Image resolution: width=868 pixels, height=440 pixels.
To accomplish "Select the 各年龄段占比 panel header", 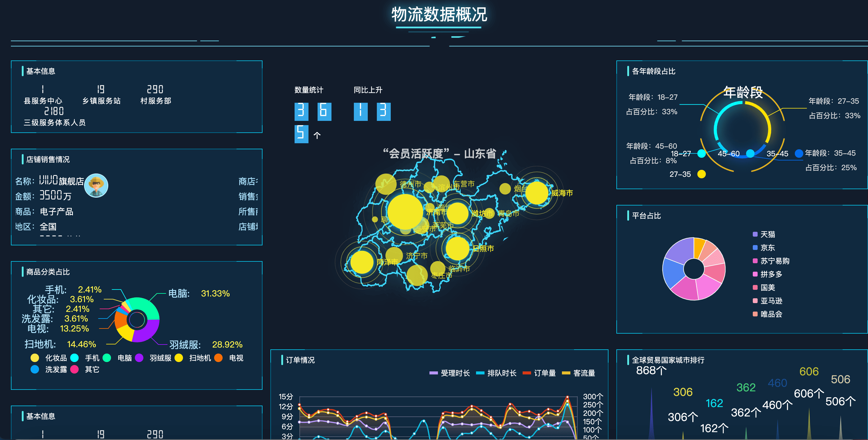I will click(653, 71).
